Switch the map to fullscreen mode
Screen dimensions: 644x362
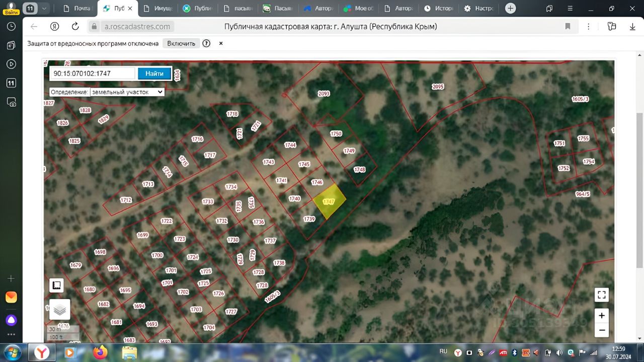(602, 295)
